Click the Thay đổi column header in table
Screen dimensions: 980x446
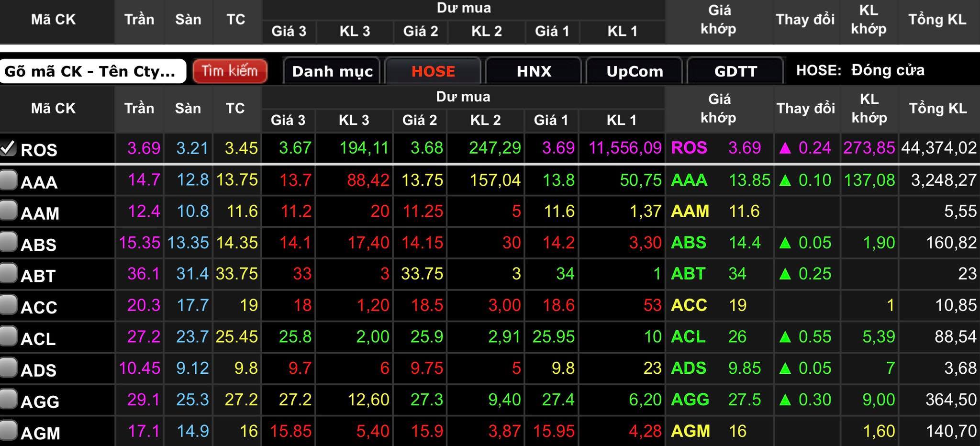pos(806,108)
